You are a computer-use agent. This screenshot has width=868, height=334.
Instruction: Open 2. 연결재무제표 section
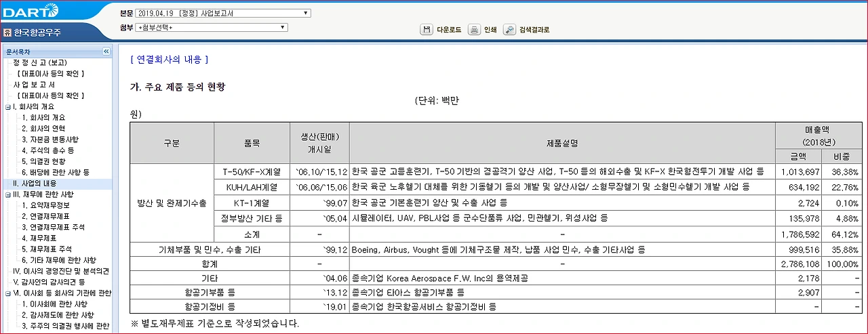[x=46, y=216]
